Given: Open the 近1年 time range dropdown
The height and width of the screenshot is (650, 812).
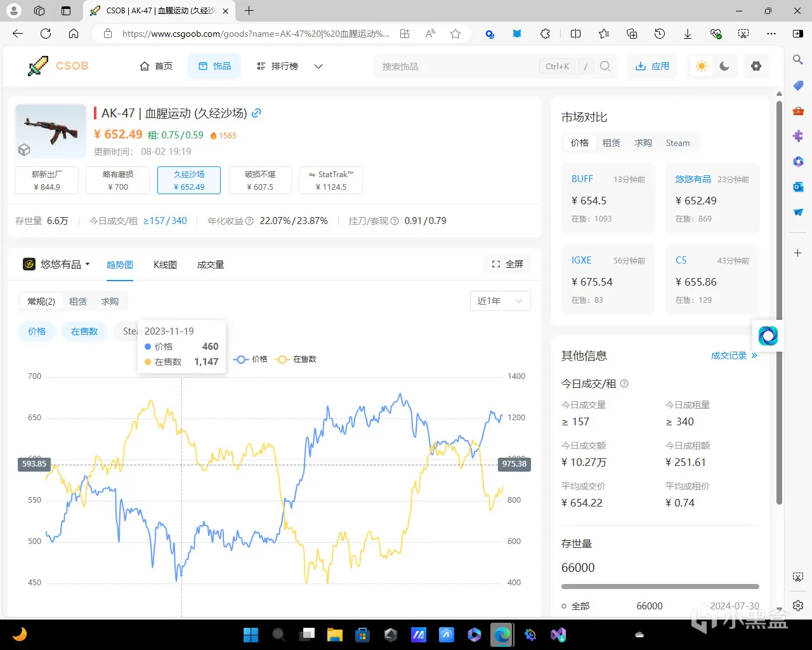Looking at the screenshot, I should [x=500, y=301].
